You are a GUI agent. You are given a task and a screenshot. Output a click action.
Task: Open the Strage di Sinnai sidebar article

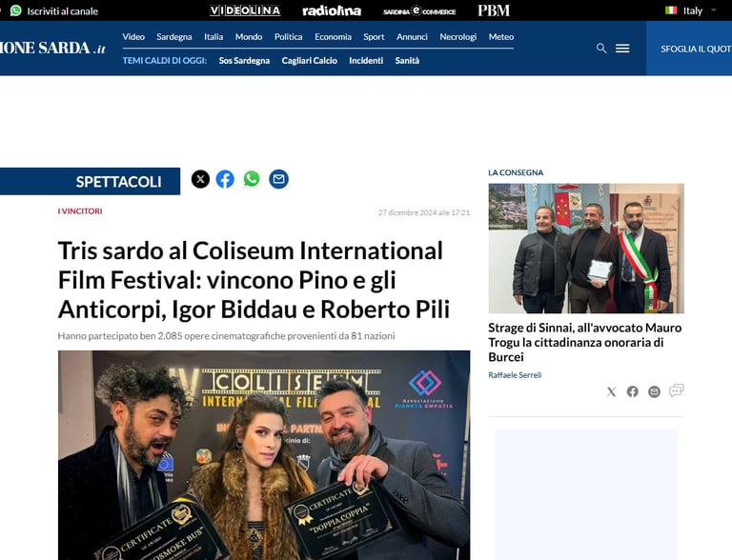585,342
